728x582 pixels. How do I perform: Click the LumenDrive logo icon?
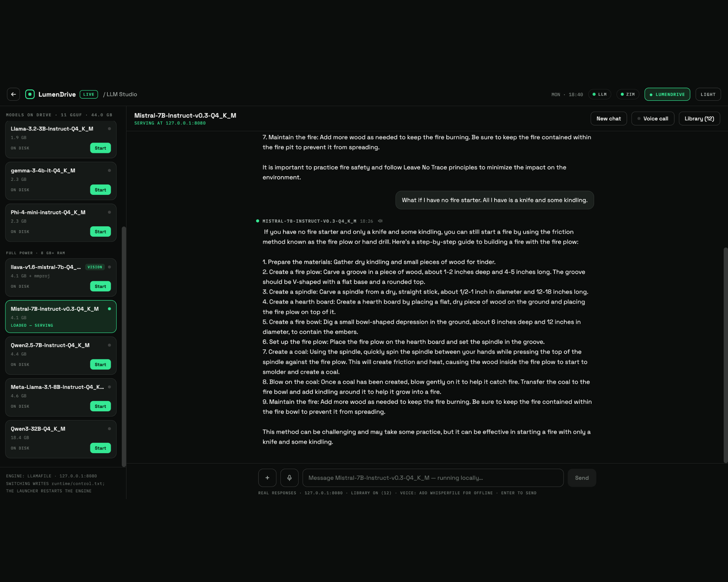pos(30,94)
